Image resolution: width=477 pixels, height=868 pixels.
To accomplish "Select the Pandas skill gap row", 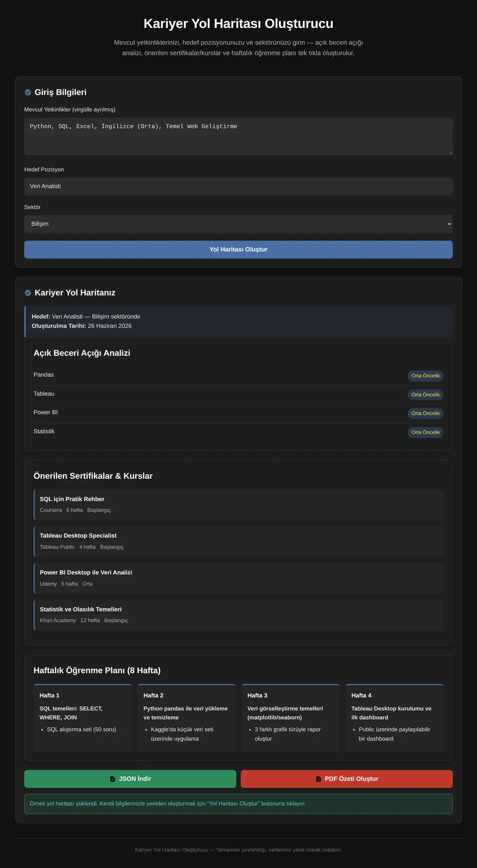I will [x=238, y=376].
